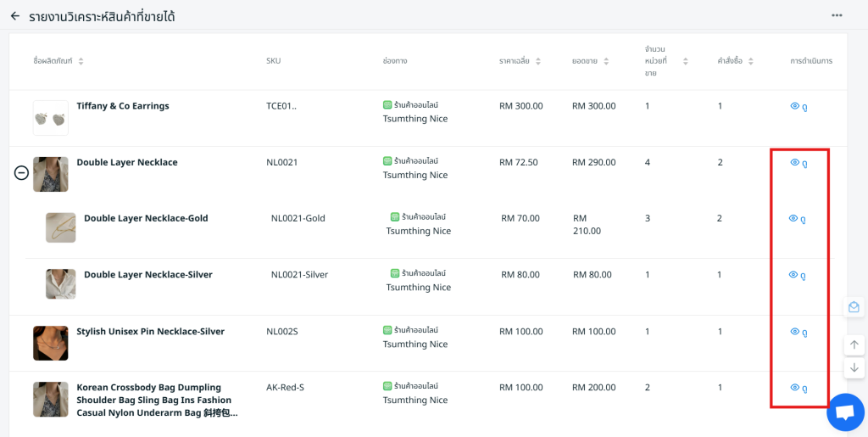The width and height of the screenshot is (868, 437).
Task: Sort by units sold column
Action: point(685,61)
